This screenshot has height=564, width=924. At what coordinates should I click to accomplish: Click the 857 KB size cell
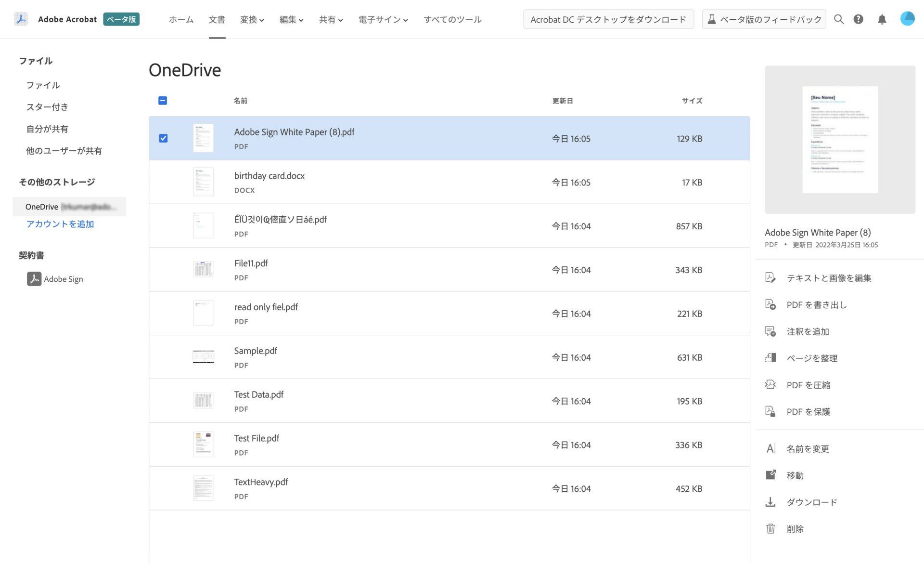[x=689, y=226]
